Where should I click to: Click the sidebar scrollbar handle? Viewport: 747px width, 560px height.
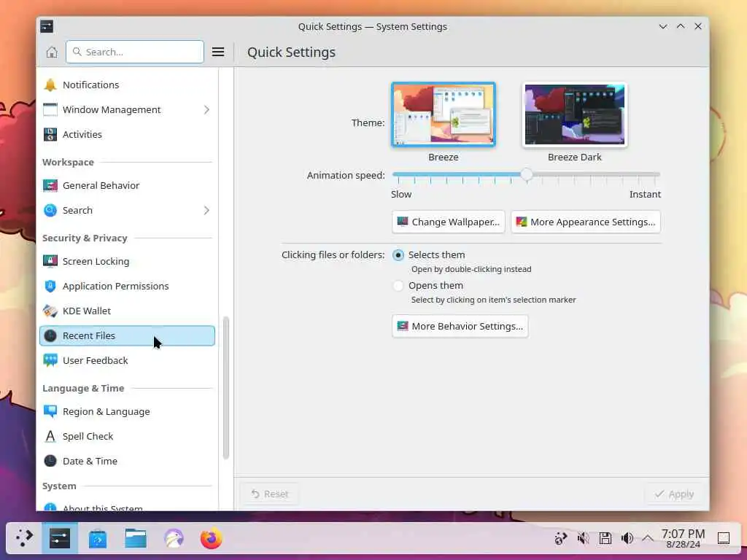pos(226,388)
